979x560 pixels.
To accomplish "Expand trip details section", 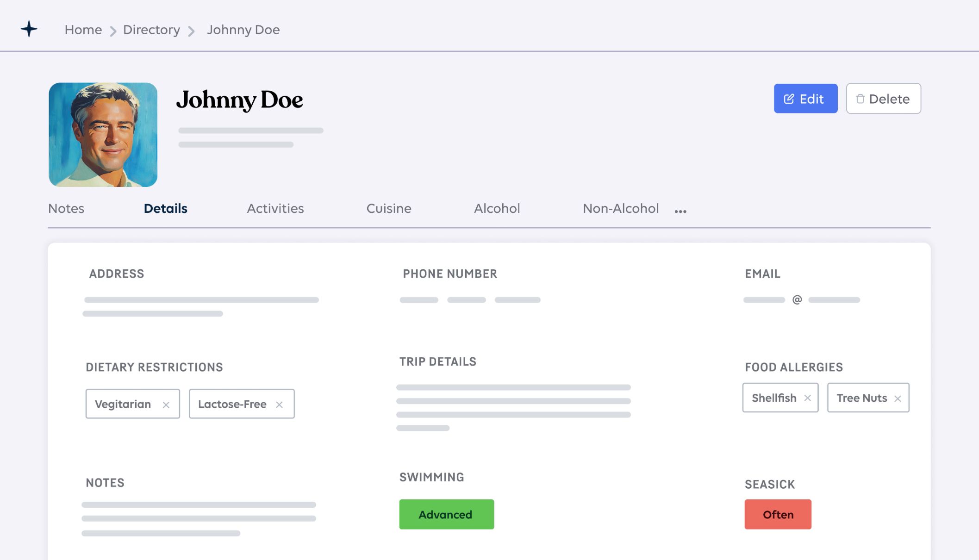I will tap(438, 361).
